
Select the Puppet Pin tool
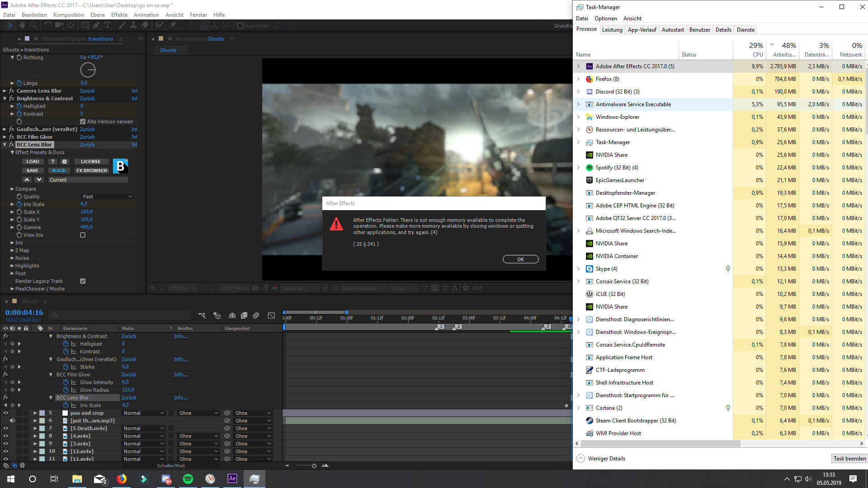[x=173, y=26]
